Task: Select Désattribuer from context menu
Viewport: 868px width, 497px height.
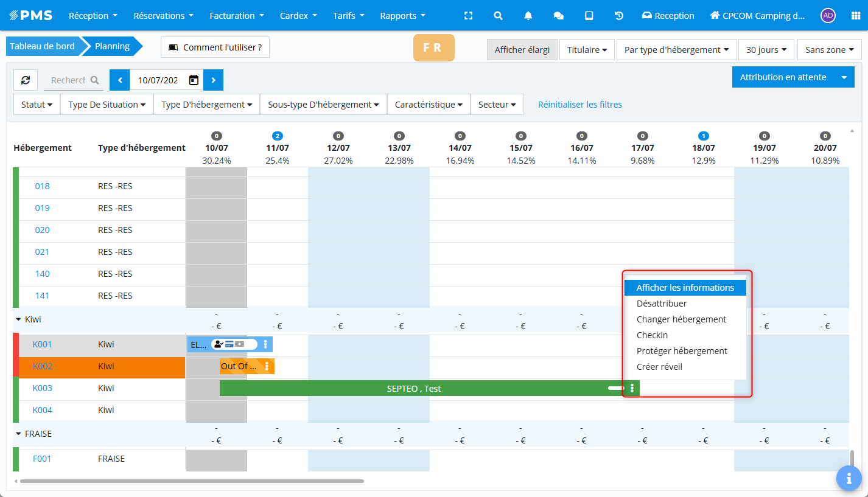Action: click(662, 304)
